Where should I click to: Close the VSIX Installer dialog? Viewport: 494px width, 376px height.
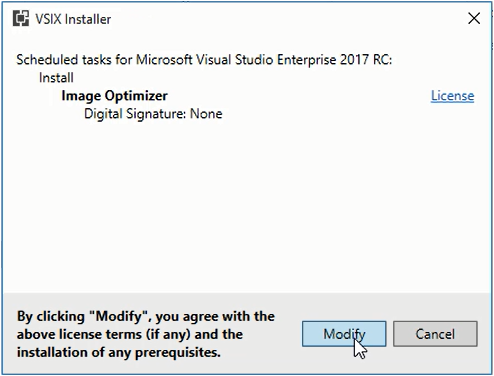(474, 18)
